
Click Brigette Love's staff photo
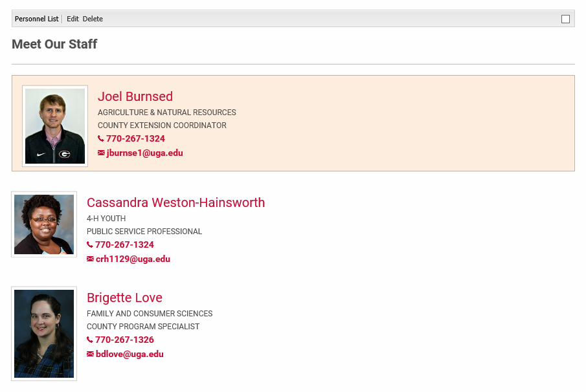pos(44,334)
